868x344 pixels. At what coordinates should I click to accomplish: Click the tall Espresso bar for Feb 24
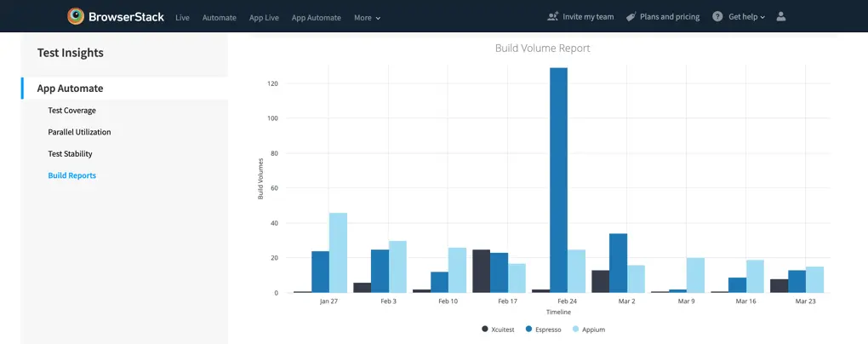[x=558, y=179]
